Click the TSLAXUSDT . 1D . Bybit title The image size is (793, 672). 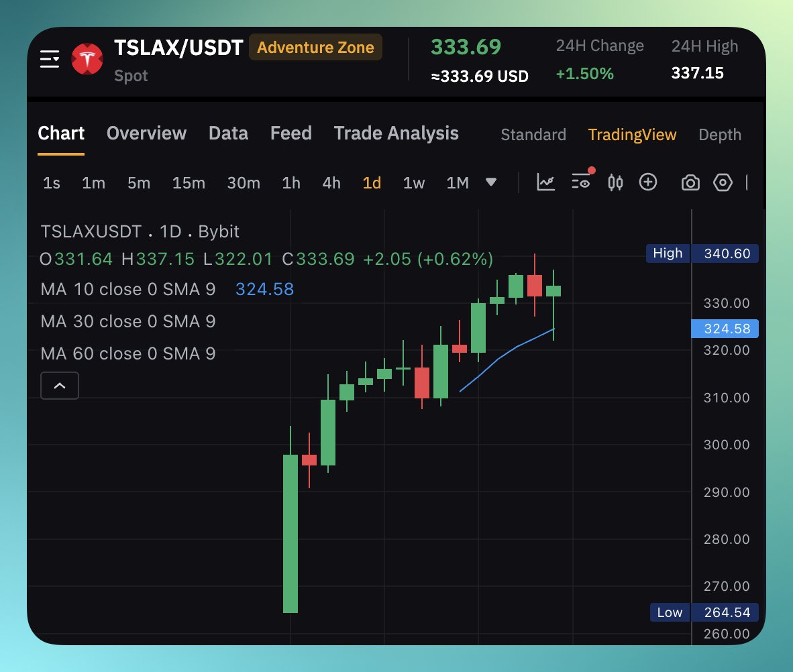pos(140,231)
